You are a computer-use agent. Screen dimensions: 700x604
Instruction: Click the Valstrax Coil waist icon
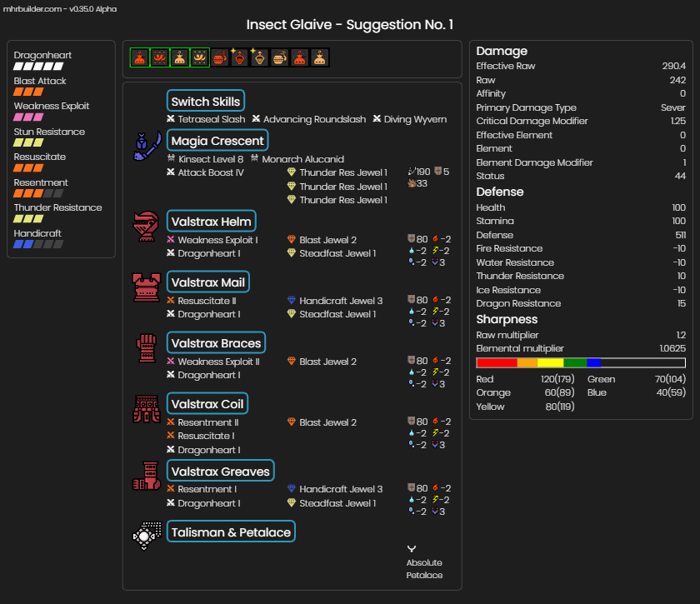point(147,409)
